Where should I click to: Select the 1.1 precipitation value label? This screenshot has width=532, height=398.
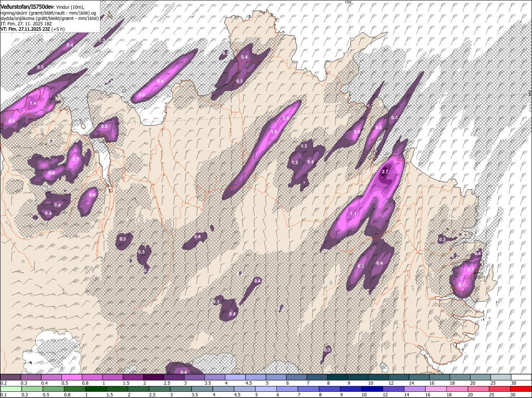pos(354,214)
